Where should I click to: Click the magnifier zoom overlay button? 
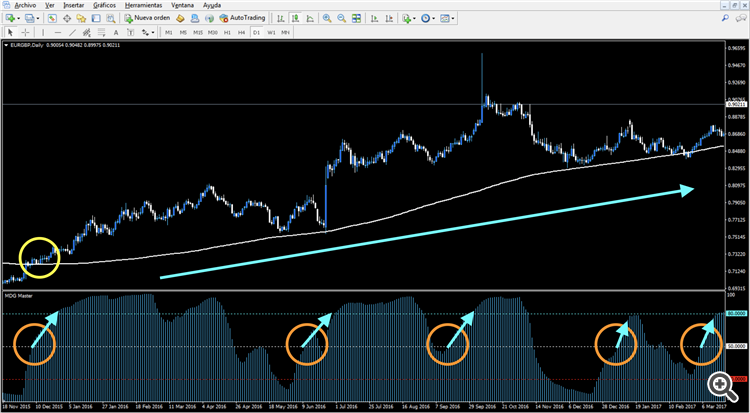[x=722, y=385]
